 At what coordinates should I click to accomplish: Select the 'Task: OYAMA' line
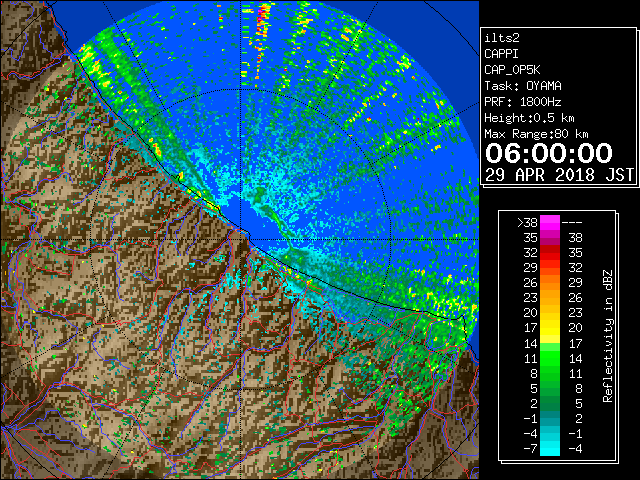pyautogui.click(x=523, y=86)
